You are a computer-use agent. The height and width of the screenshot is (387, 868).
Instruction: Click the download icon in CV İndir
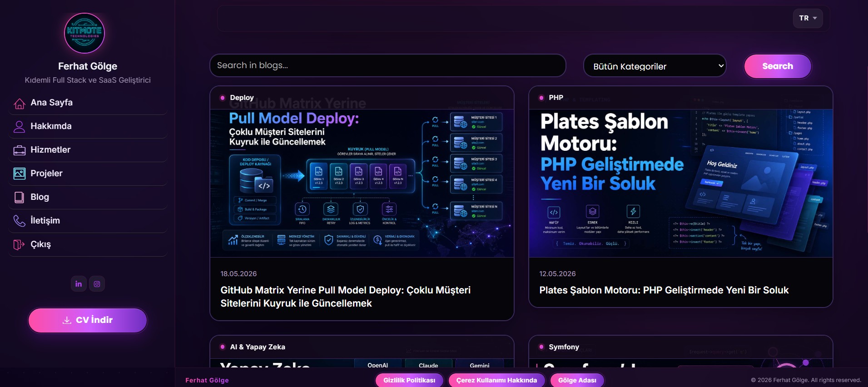tap(67, 320)
